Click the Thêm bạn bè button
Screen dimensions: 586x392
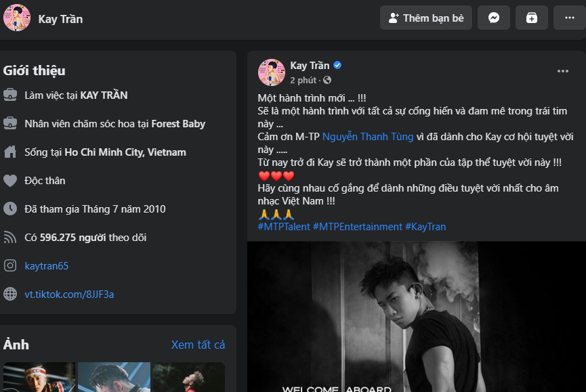pos(426,18)
